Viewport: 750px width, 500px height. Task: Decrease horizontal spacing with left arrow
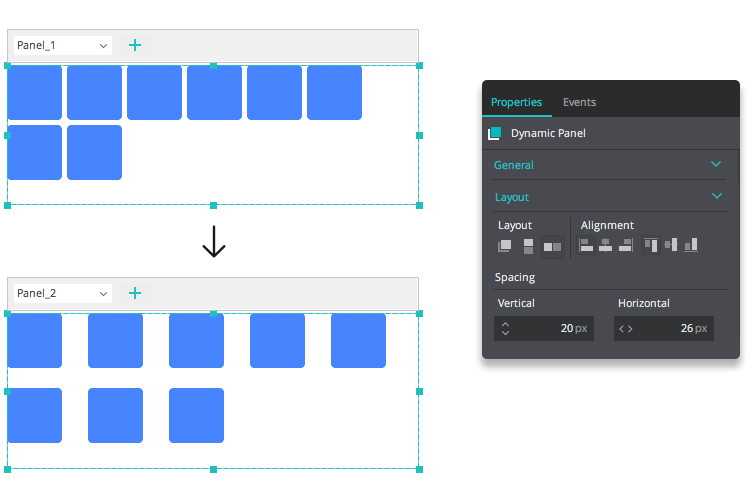click(x=622, y=329)
